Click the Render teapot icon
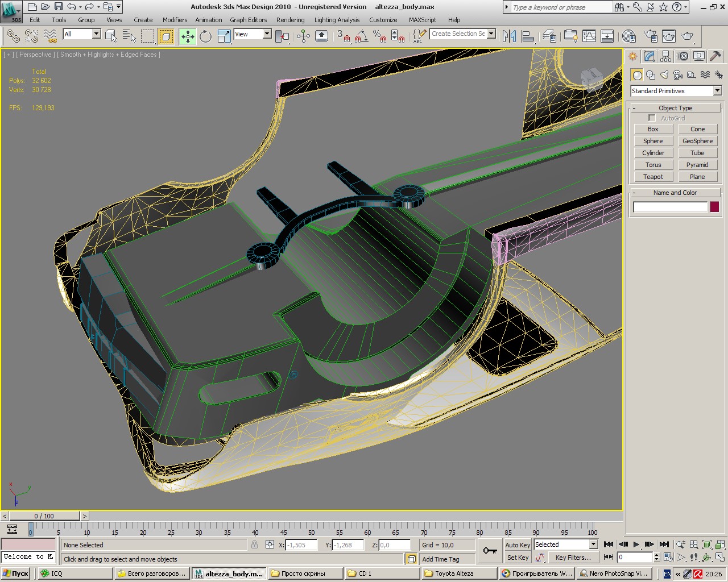The width and height of the screenshot is (728, 582). (x=687, y=36)
